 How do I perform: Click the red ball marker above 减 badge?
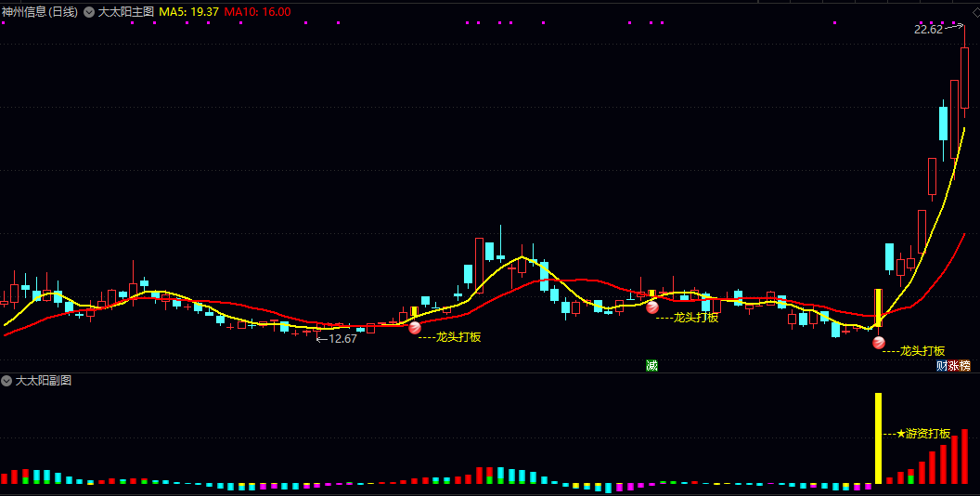pyautogui.click(x=651, y=307)
